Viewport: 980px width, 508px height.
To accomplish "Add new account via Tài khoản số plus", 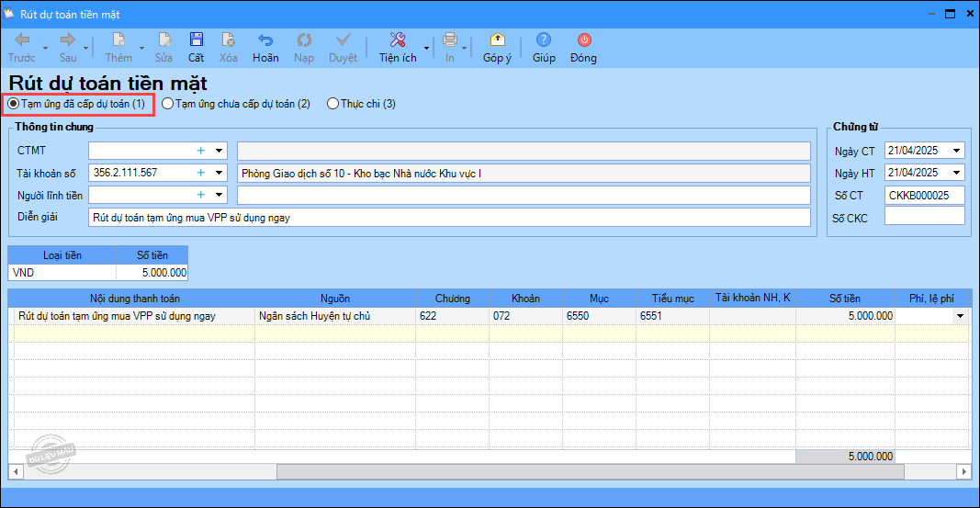I will (200, 173).
